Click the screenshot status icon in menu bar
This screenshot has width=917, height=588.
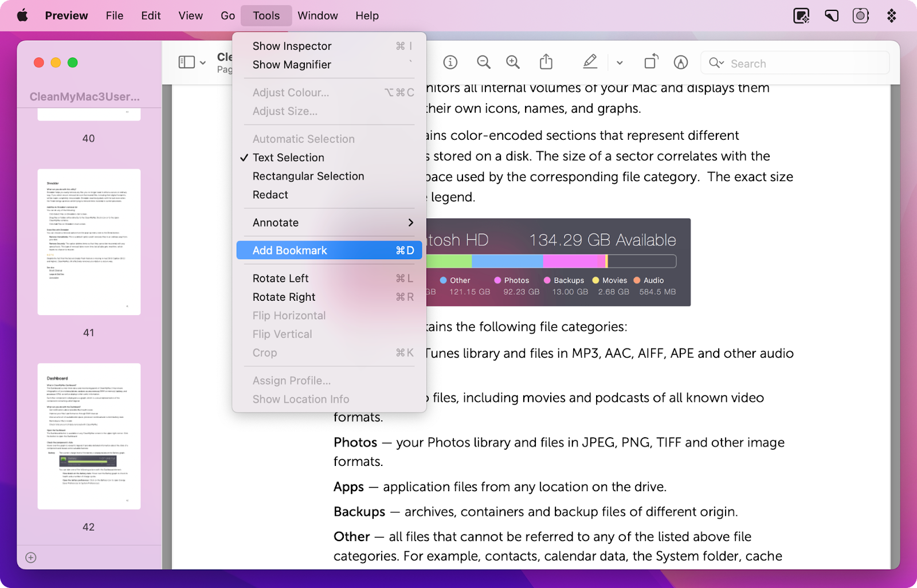click(861, 15)
